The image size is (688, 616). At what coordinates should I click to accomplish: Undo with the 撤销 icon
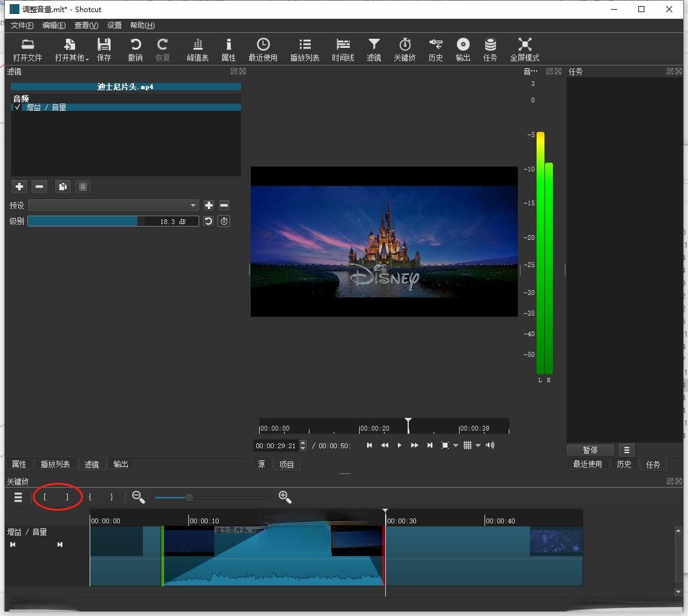pyautogui.click(x=135, y=50)
